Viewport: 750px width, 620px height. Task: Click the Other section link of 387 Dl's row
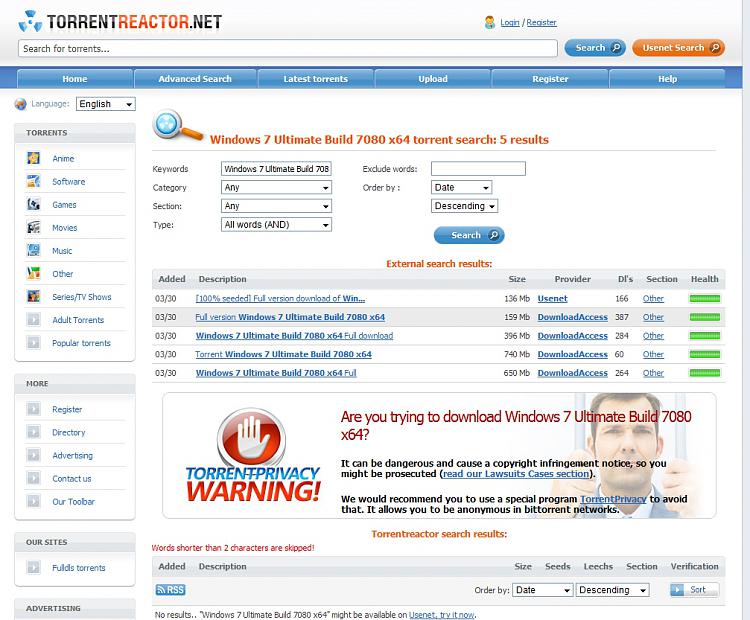click(x=653, y=317)
